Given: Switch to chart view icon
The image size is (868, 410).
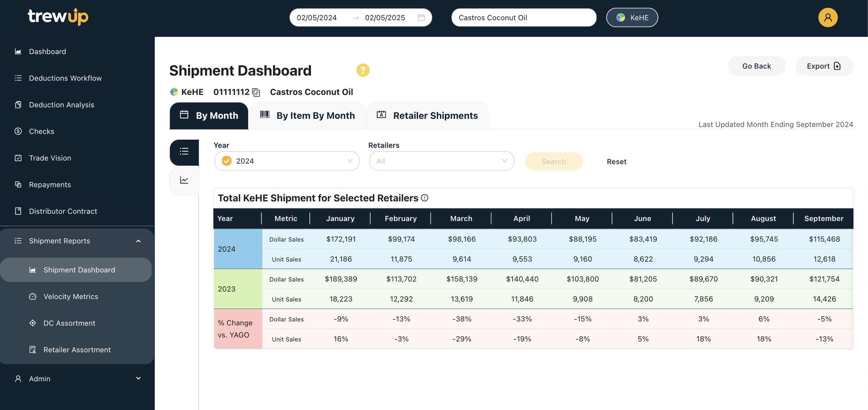Looking at the screenshot, I should point(184,180).
